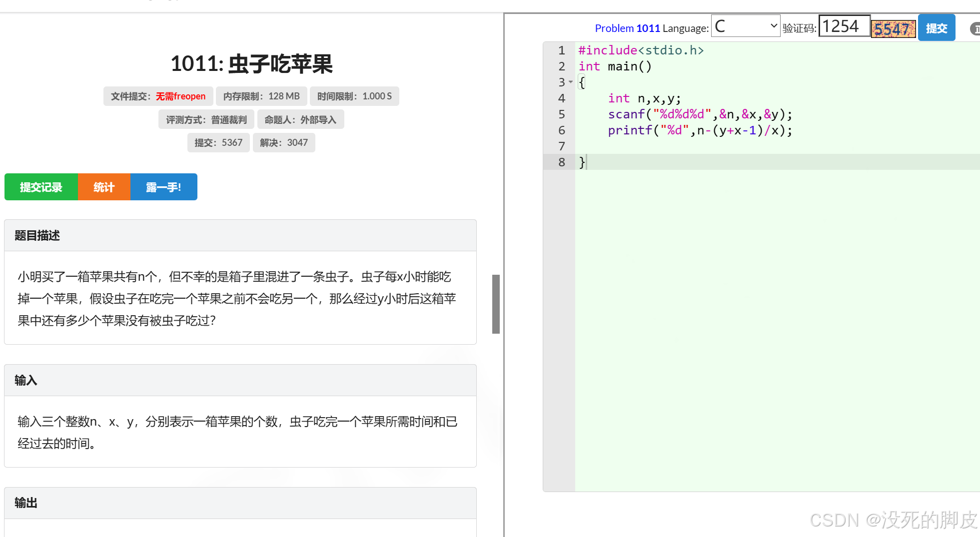The height and width of the screenshot is (537, 980).
Task: Click the 评测方式 普通裁判 badge
Action: pos(206,119)
